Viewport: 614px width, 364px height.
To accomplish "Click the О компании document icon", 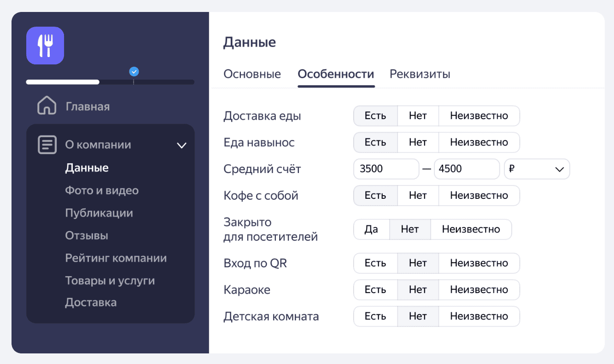I will (47, 144).
